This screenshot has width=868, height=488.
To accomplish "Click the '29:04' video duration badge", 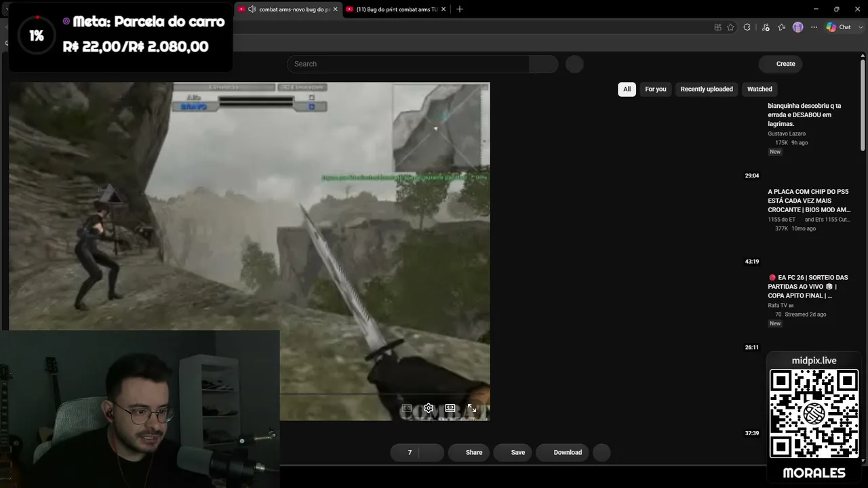I will tap(751, 176).
